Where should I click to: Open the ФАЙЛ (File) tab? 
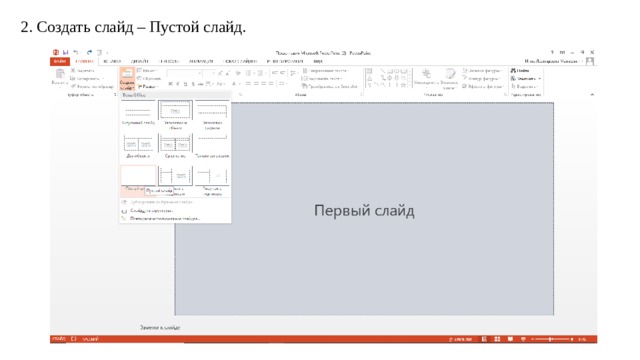coord(60,61)
